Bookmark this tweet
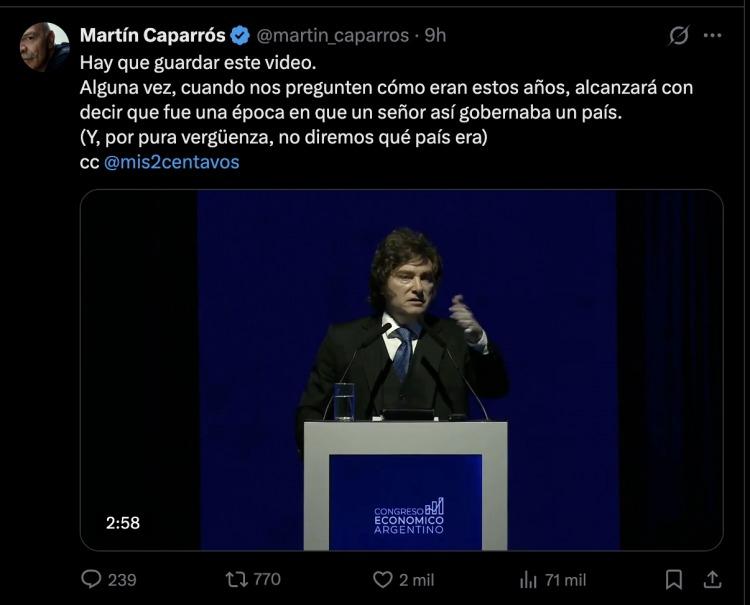Screen dimensions: 750x605 [x=674, y=579]
